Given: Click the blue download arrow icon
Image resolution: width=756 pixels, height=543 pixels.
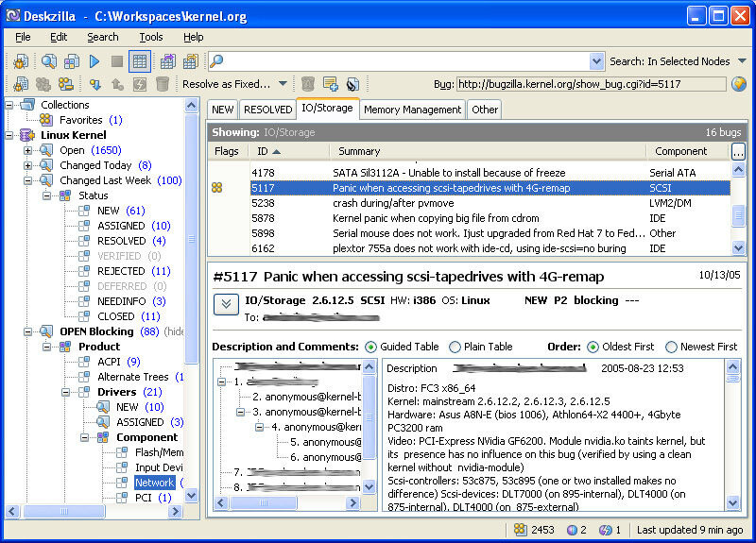Looking at the screenshot, I should [x=94, y=84].
